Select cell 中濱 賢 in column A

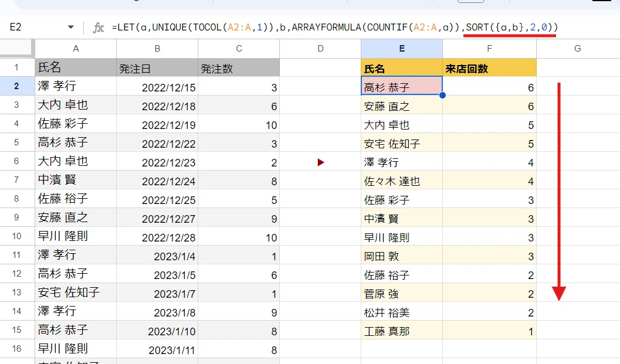pos(76,180)
